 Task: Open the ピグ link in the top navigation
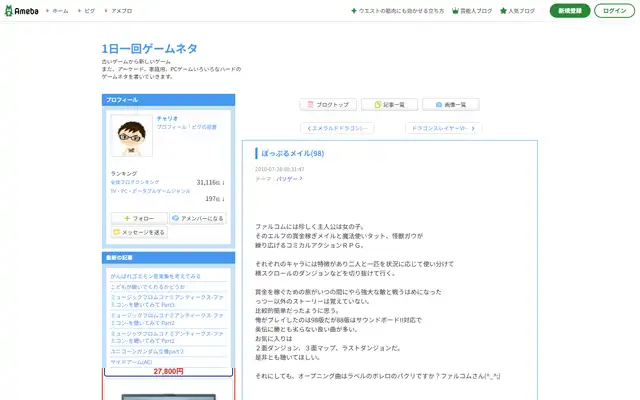[89, 11]
